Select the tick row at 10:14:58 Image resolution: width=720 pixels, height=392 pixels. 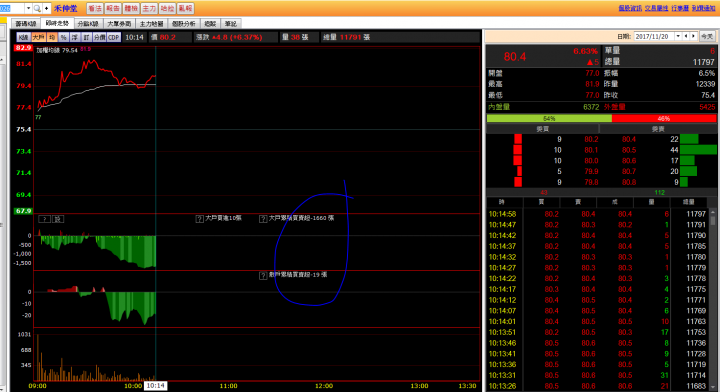point(597,214)
